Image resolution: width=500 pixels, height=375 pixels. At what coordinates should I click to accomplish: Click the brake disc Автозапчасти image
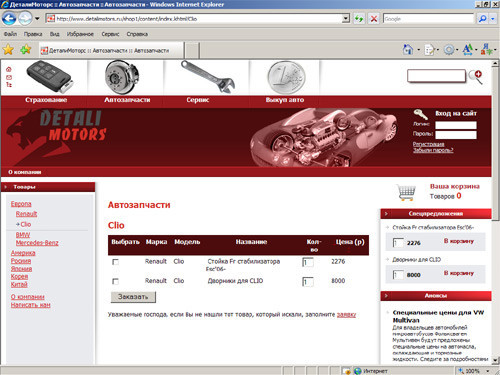coord(122,77)
